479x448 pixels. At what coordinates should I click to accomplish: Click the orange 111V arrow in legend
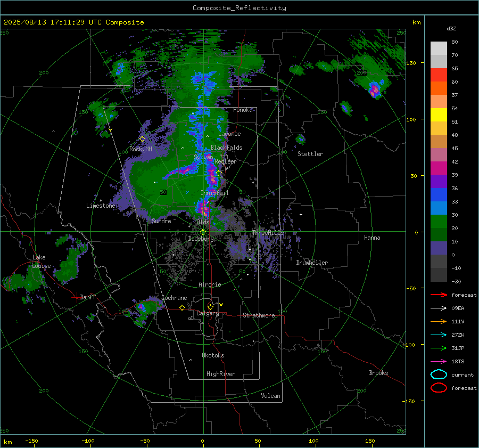tap(439, 321)
